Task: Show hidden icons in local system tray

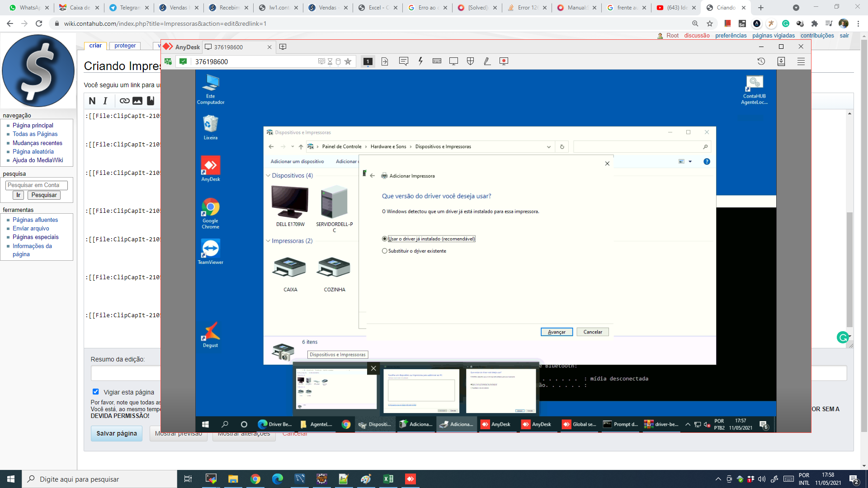Action: (718, 479)
